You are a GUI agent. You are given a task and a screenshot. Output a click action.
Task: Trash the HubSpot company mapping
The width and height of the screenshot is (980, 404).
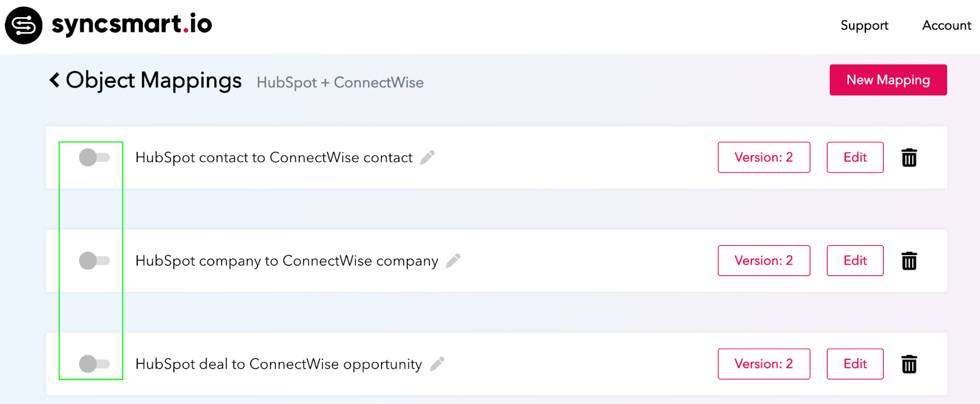coord(909,261)
